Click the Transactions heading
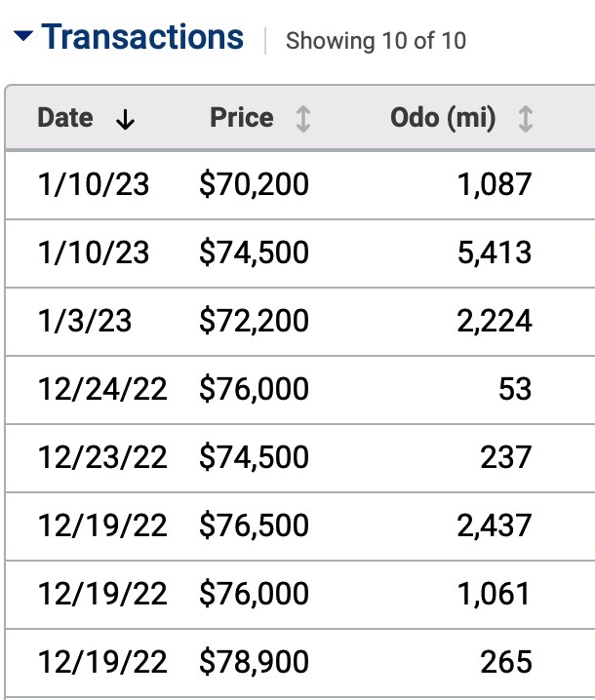Image resolution: width=595 pixels, height=700 pixels. [x=142, y=38]
